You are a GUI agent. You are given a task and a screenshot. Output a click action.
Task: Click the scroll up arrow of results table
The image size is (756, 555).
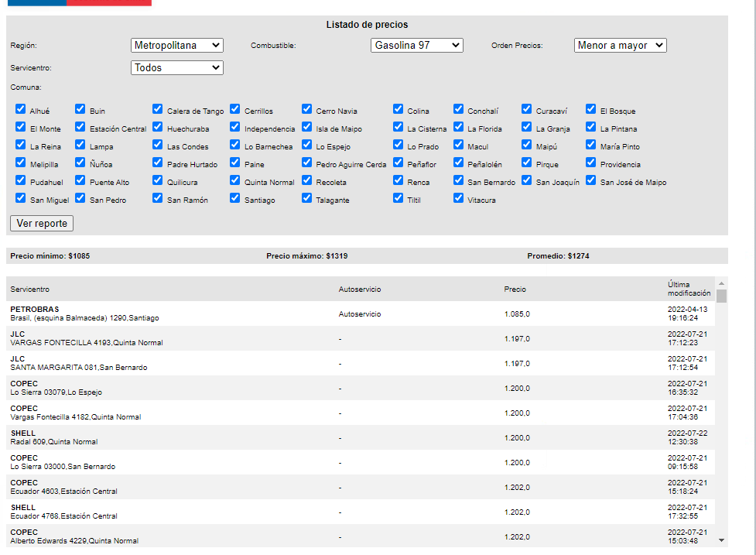click(721, 283)
